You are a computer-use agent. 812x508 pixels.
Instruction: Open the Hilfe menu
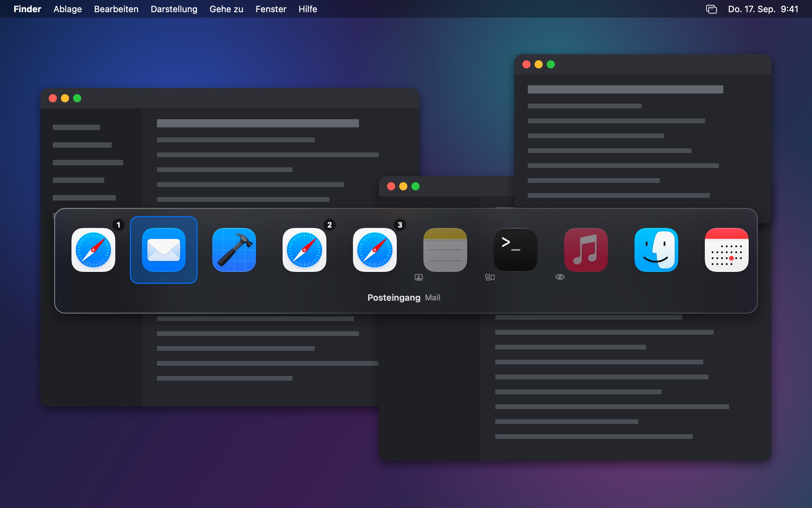(308, 9)
